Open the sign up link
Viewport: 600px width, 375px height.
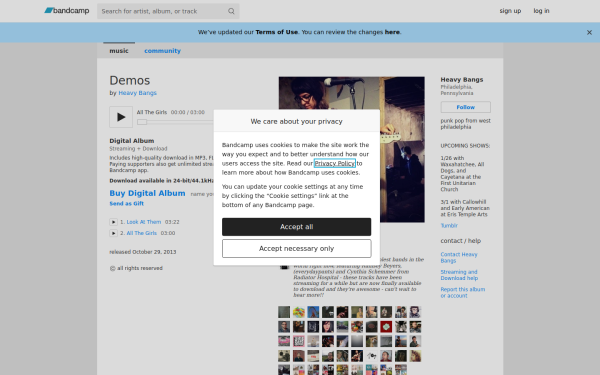(510, 11)
